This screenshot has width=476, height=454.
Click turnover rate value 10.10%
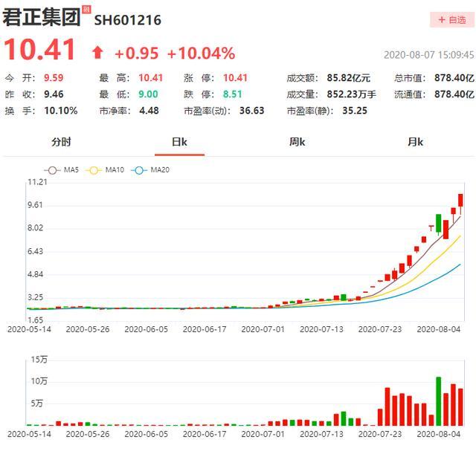coord(61,111)
